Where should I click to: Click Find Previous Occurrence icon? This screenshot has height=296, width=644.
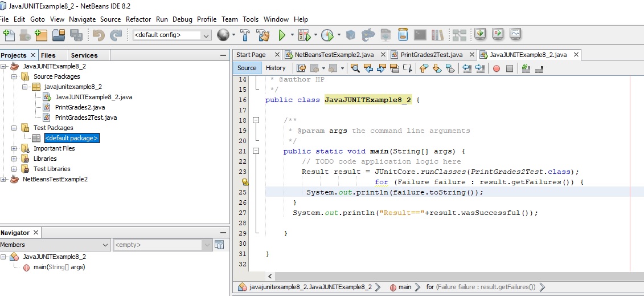coord(368,68)
